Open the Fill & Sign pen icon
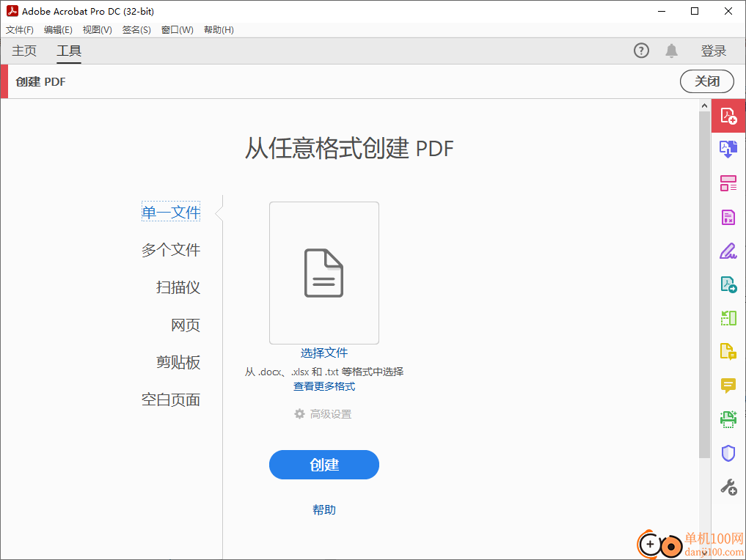This screenshot has height=560, width=746. 728,251
